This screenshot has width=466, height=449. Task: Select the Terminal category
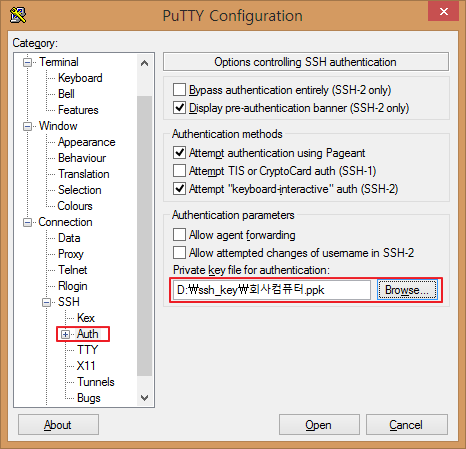pos(59,62)
